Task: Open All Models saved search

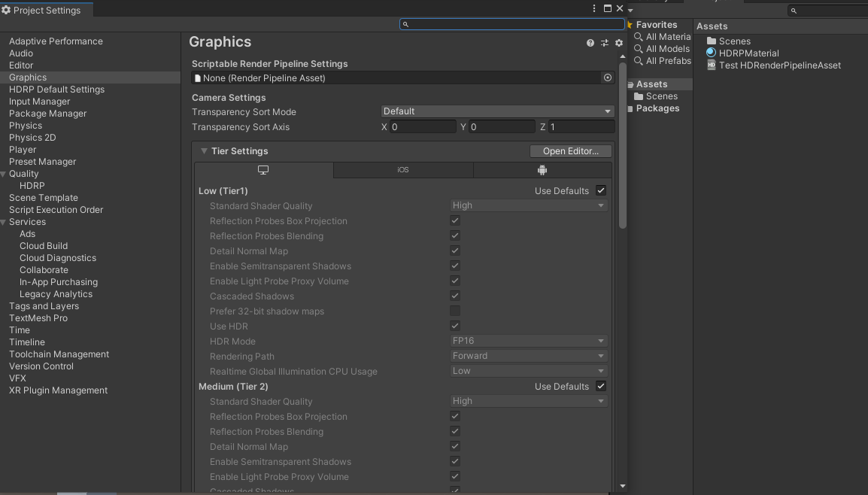Action: 662,49
